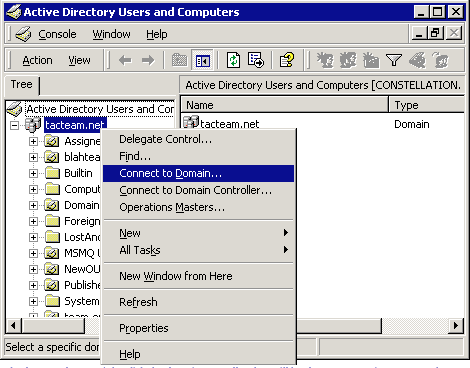Minimize the inner console window

click(419, 33)
